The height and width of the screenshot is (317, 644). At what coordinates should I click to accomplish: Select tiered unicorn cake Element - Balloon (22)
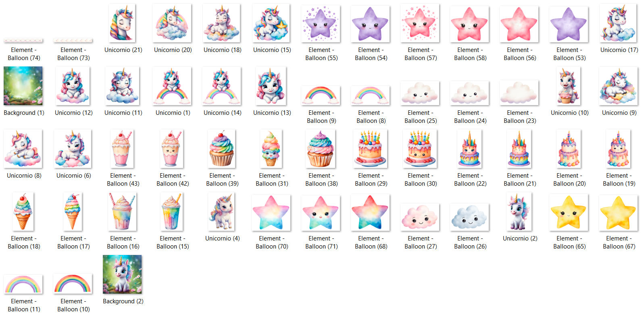tap(469, 149)
